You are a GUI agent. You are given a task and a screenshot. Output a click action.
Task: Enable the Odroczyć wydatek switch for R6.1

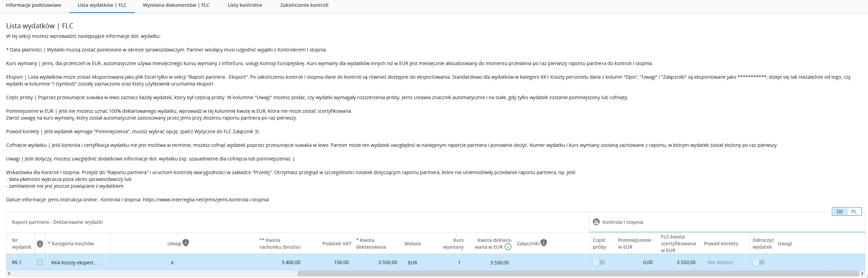coord(759,262)
